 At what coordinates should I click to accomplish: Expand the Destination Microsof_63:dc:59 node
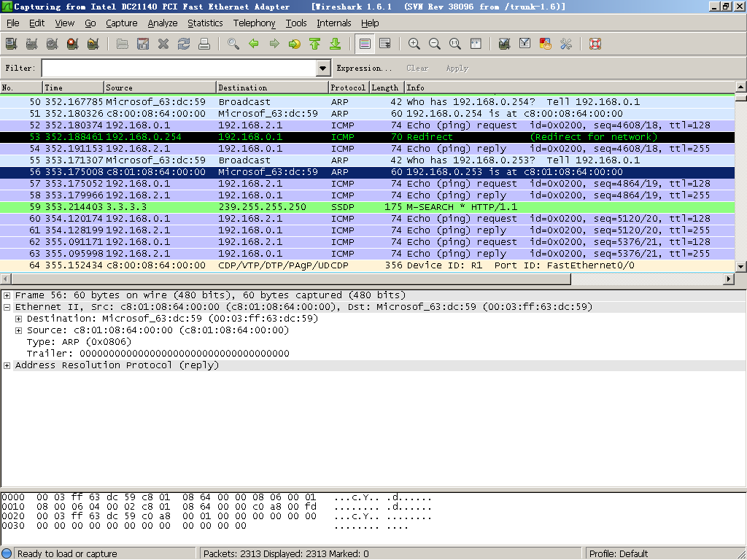(18, 319)
